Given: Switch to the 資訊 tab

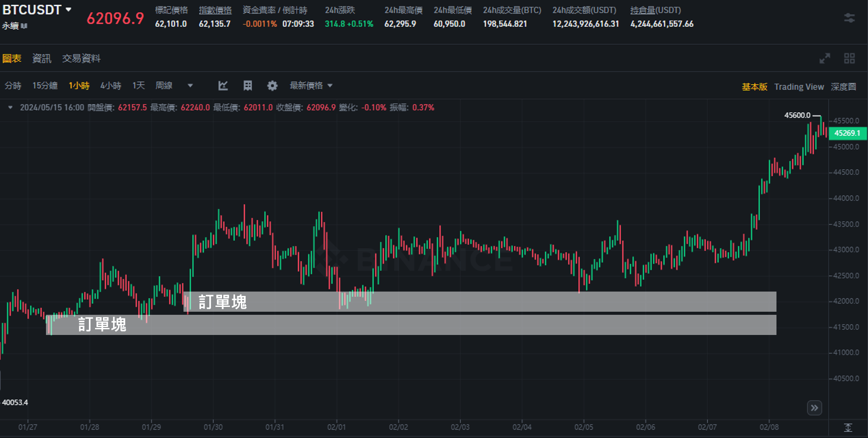Looking at the screenshot, I should pyautogui.click(x=42, y=58).
